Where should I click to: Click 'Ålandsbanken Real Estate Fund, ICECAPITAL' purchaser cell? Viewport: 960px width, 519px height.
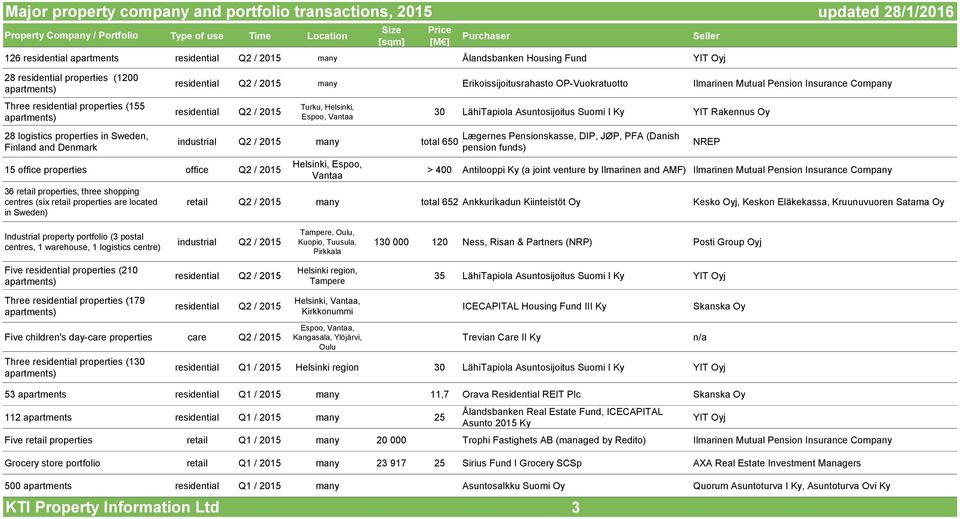[562, 417]
